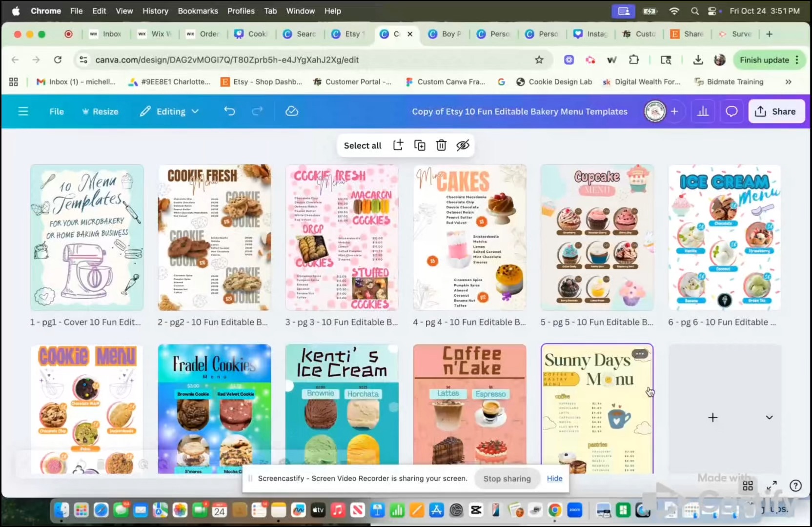This screenshot has height=527, width=812.
Task: Add a new page using the add-page icon
Action: (x=398, y=145)
